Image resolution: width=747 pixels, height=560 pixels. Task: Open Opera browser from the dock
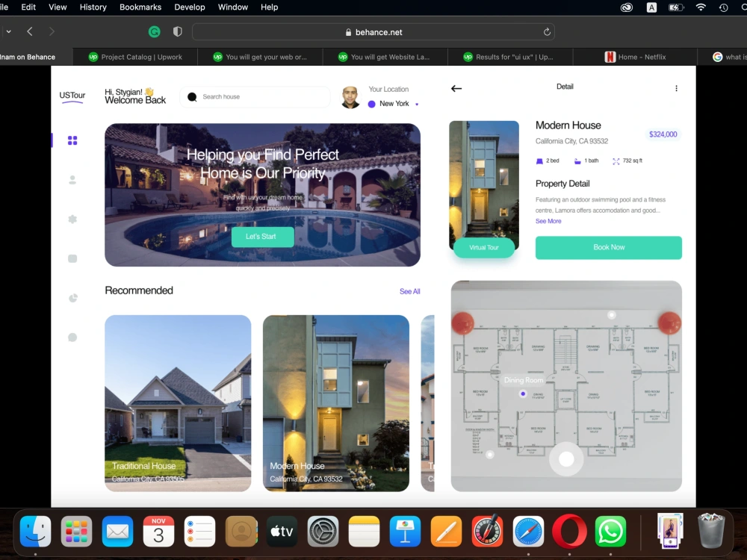click(569, 532)
